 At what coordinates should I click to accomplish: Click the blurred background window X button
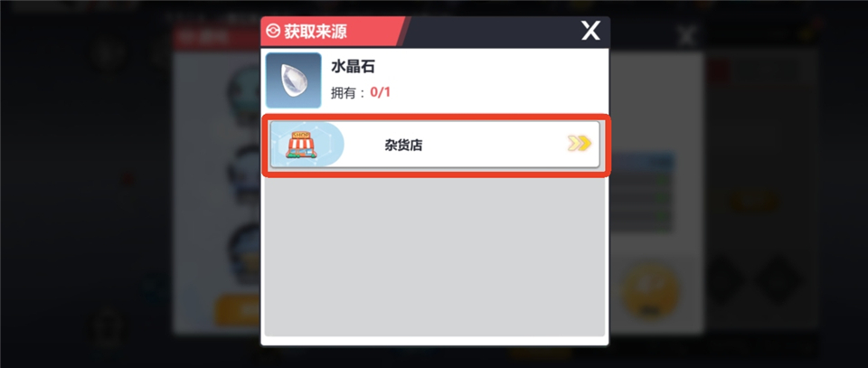click(x=687, y=36)
